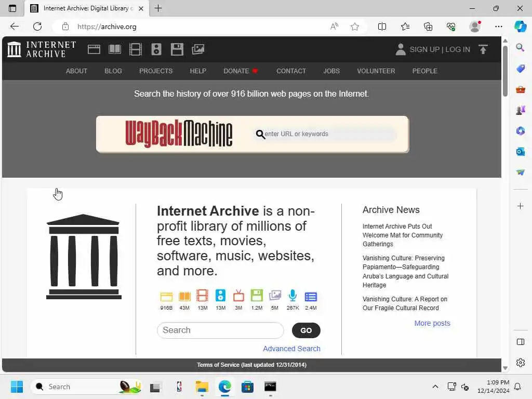532x399 pixels.
Task: Open the Video film icon in header
Action: (x=136, y=49)
